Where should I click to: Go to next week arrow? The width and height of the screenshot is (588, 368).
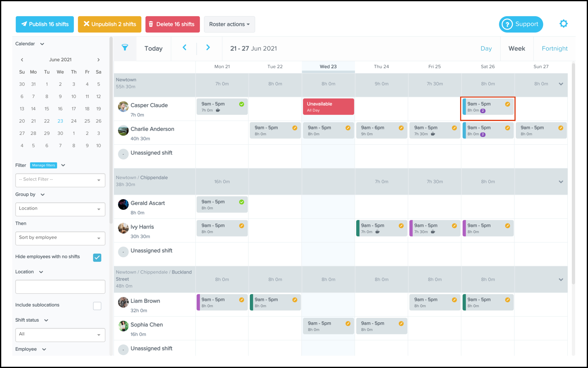208,47
